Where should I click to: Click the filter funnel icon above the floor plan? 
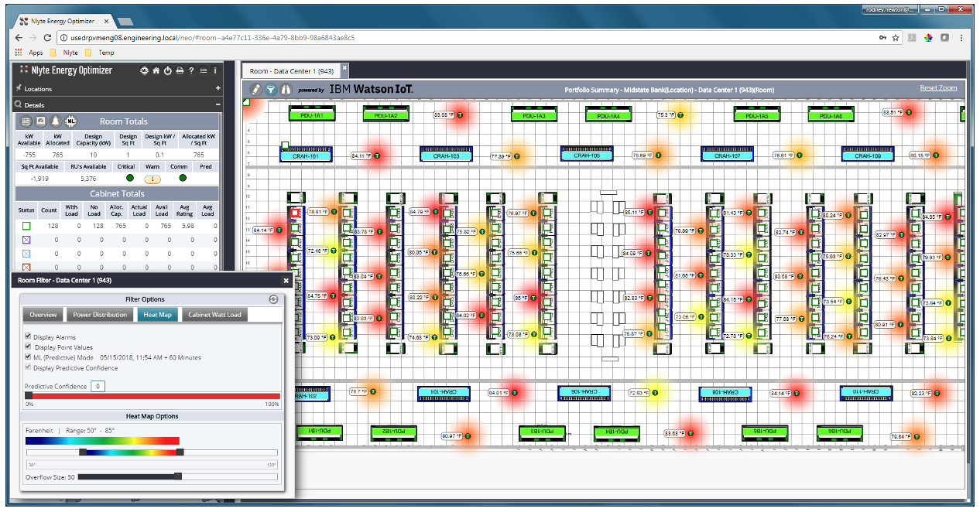coord(272,89)
